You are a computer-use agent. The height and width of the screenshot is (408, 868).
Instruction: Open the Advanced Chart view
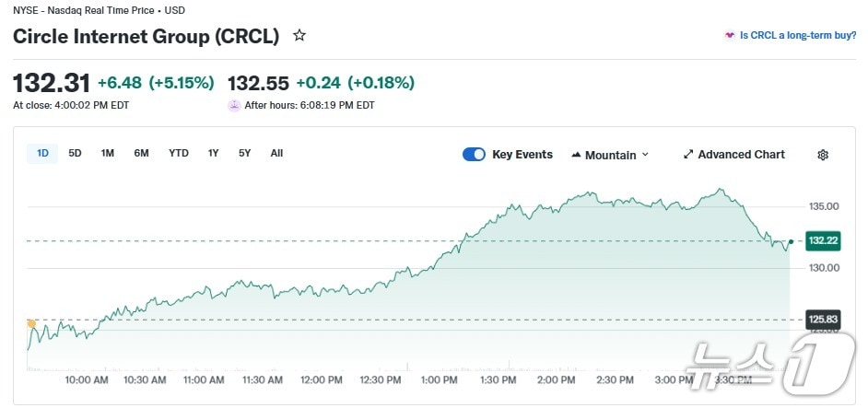click(741, 155)
